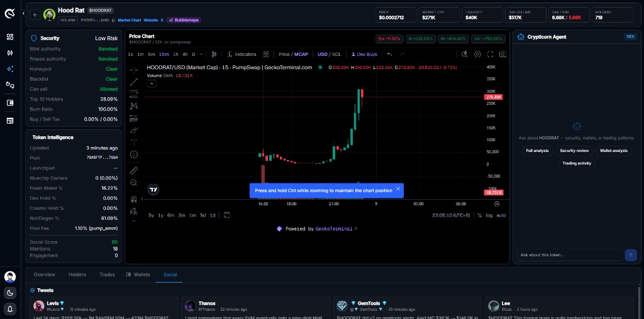Toggle dark mode with the moon icon
Viewport: 644px width, 319px height.
pyautogui.click(x=10, y=293)
